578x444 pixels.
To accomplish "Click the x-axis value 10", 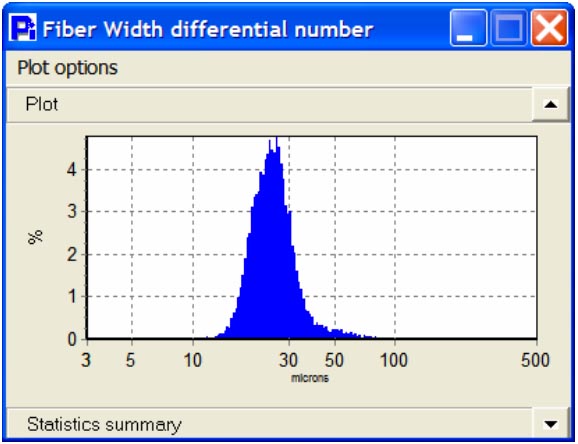I will [193, 360].
